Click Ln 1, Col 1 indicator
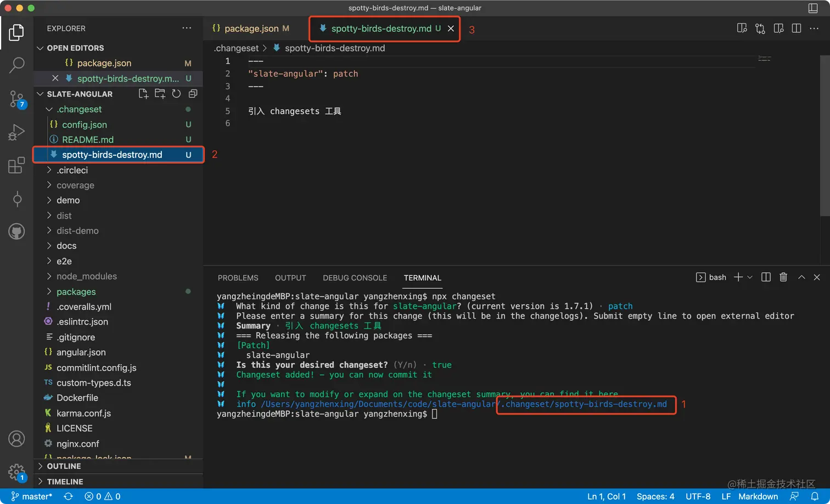 pyautogui.click(x=607, y=496)
